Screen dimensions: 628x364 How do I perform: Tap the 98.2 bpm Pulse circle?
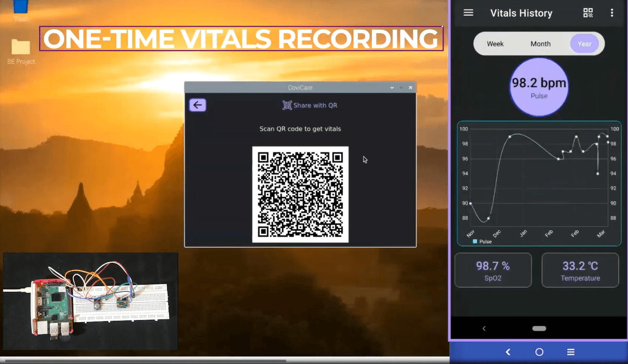point(539,87)
